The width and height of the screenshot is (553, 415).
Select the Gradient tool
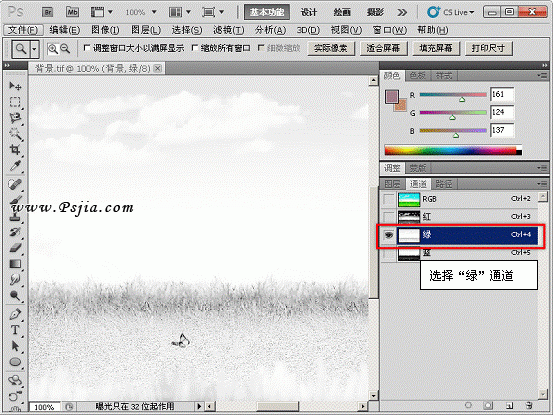click(15, 264)
